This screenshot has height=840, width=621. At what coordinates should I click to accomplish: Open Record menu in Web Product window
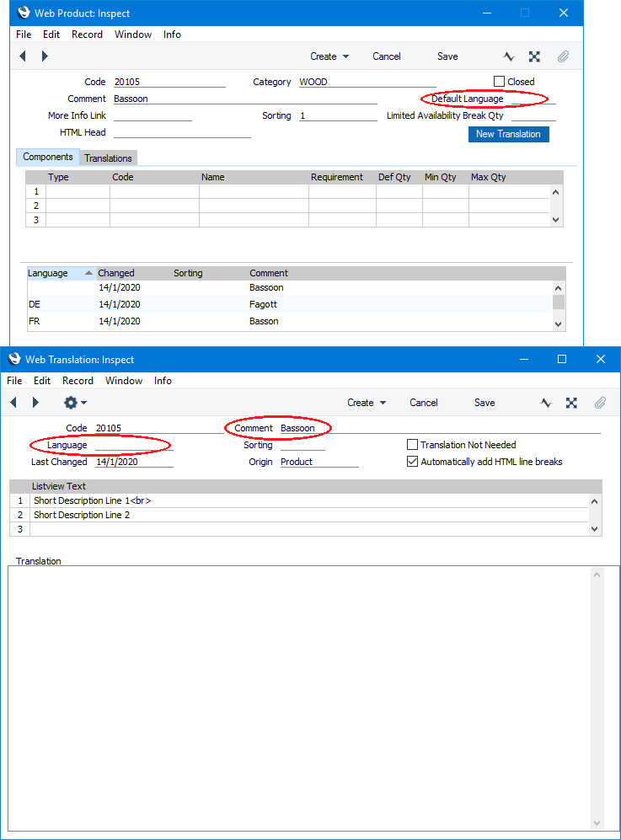(x=87, y=35)
